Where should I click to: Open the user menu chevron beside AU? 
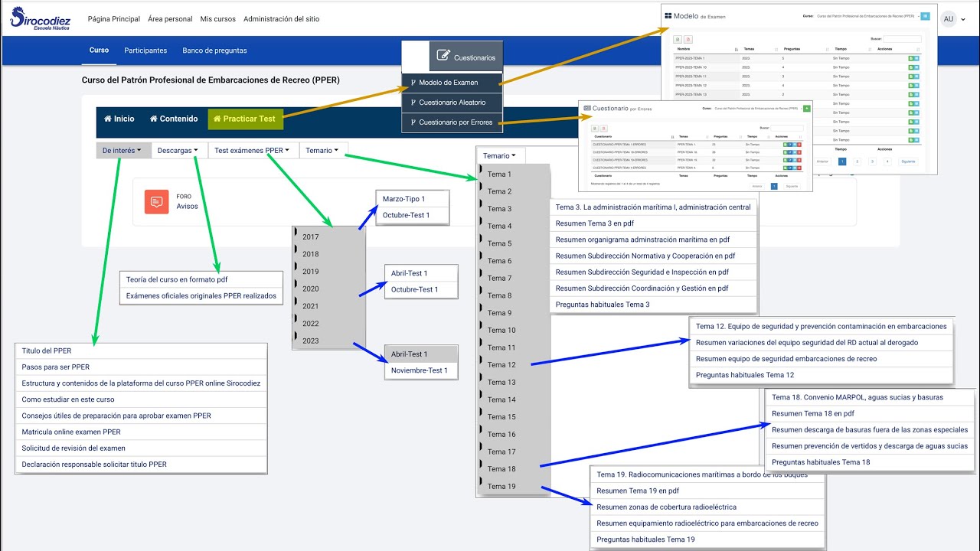tap(963, 19)
